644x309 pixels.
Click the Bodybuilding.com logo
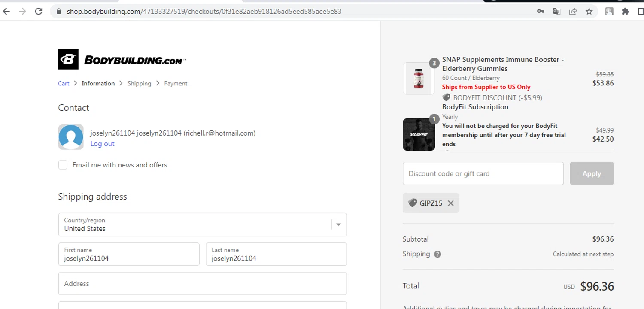122,59
